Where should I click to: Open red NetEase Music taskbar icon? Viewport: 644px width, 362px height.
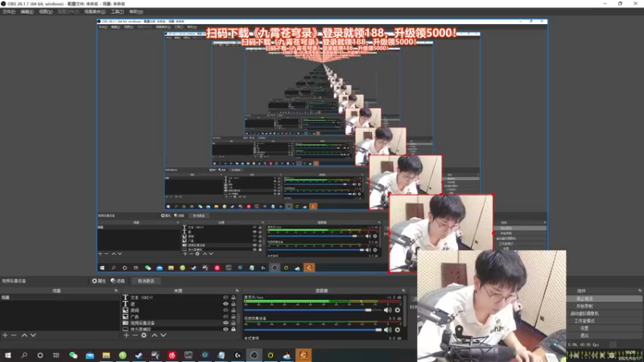pyautogui.click(x=171, y=355)
